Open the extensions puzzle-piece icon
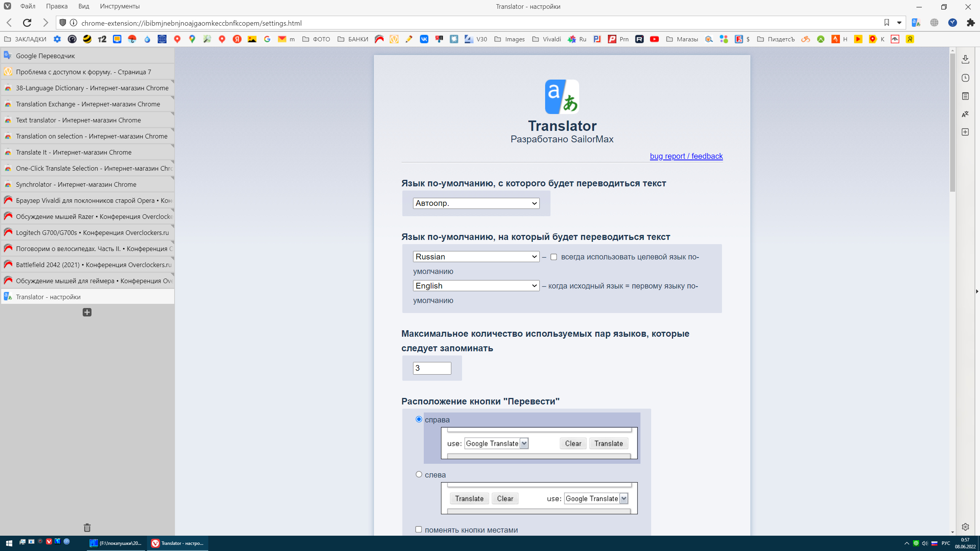The height and width of the screenshot is (551, 980). [970, 23]
